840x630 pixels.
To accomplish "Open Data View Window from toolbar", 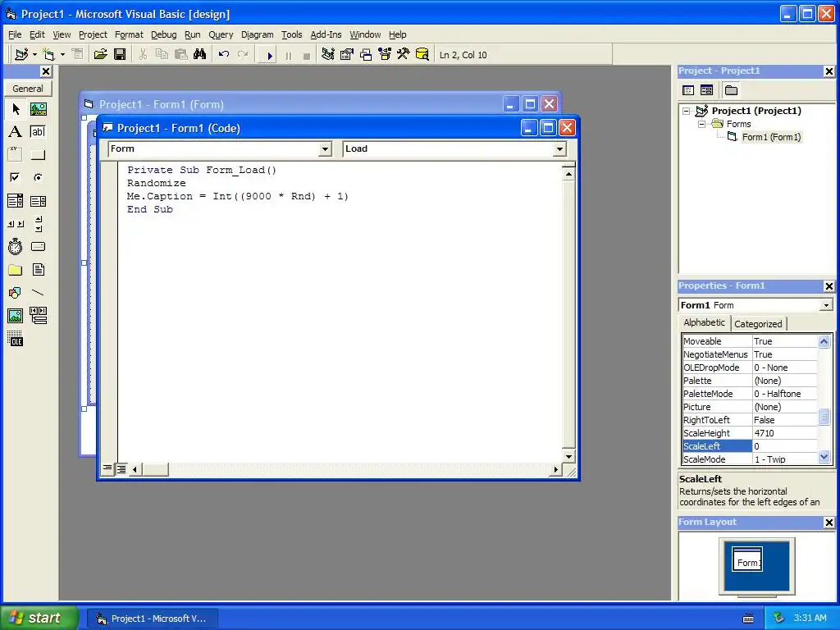I will 422,55.
